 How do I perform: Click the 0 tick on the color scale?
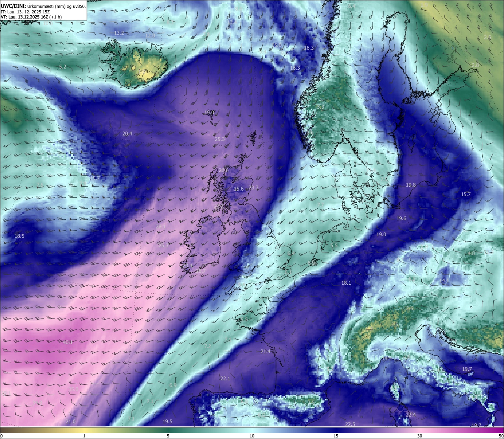pyautogui.click(x=2, y=436)
